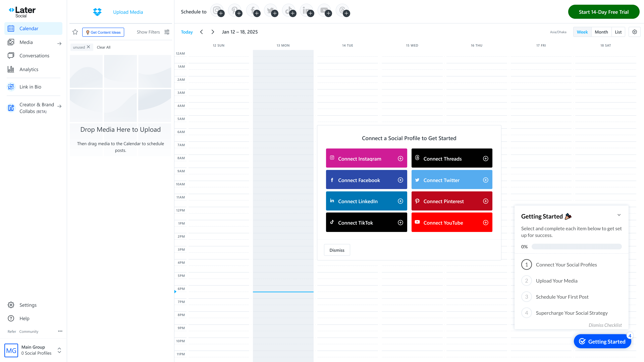
Task: Go to next week arrow
Action: (213, 32)
